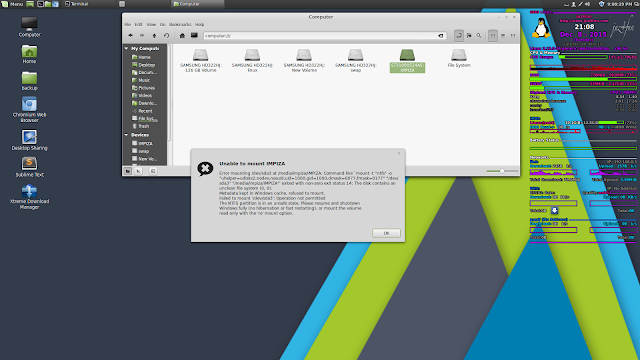Screen dimensions: 640x360
Task: Show tree view in the sidebar
Action: tap(138, 171)
